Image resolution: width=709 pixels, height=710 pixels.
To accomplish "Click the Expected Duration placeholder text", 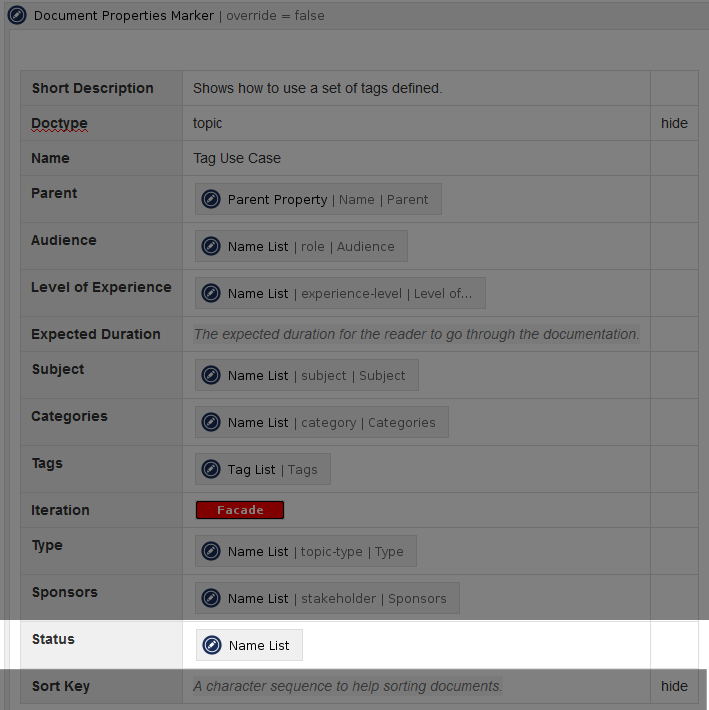I will 416,334.
